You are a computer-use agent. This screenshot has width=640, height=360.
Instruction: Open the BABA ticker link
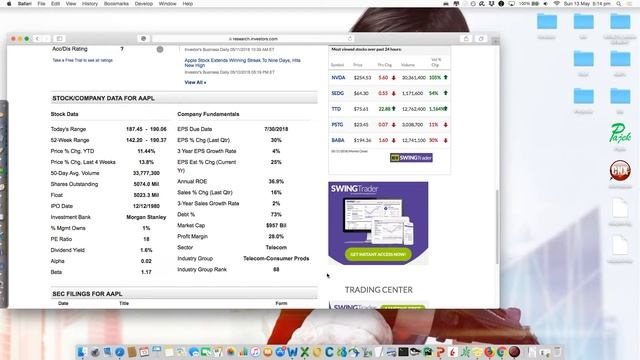pos(338,140)
